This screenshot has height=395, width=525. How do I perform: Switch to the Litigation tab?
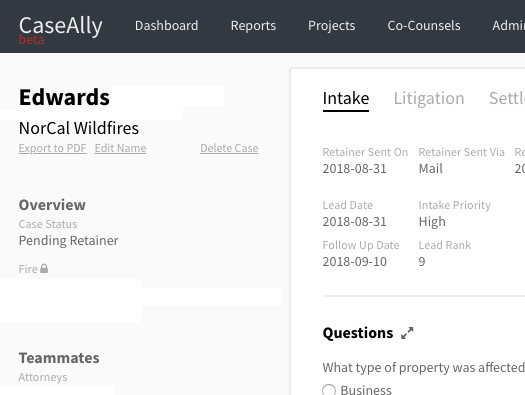click(x=429, y=98)
